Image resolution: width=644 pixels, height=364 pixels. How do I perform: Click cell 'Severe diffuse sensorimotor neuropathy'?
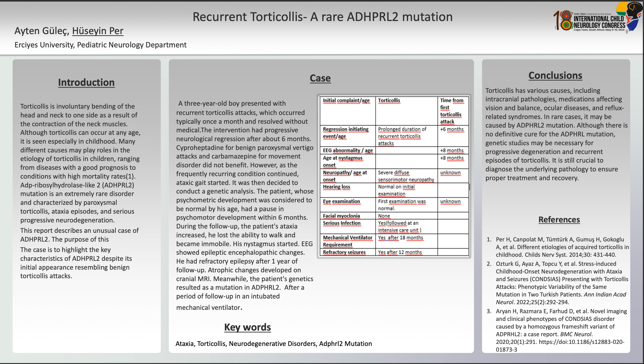pos(407,176)
